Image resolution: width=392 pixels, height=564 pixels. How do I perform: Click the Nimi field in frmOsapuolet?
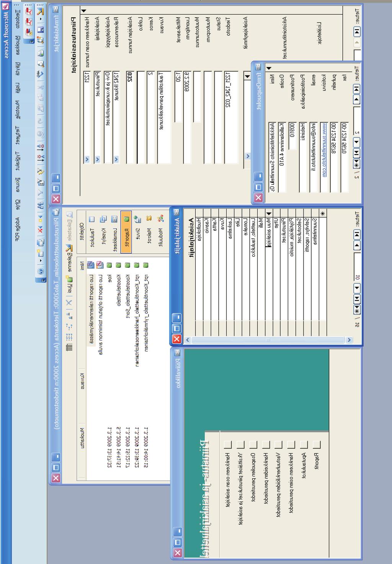272,157
